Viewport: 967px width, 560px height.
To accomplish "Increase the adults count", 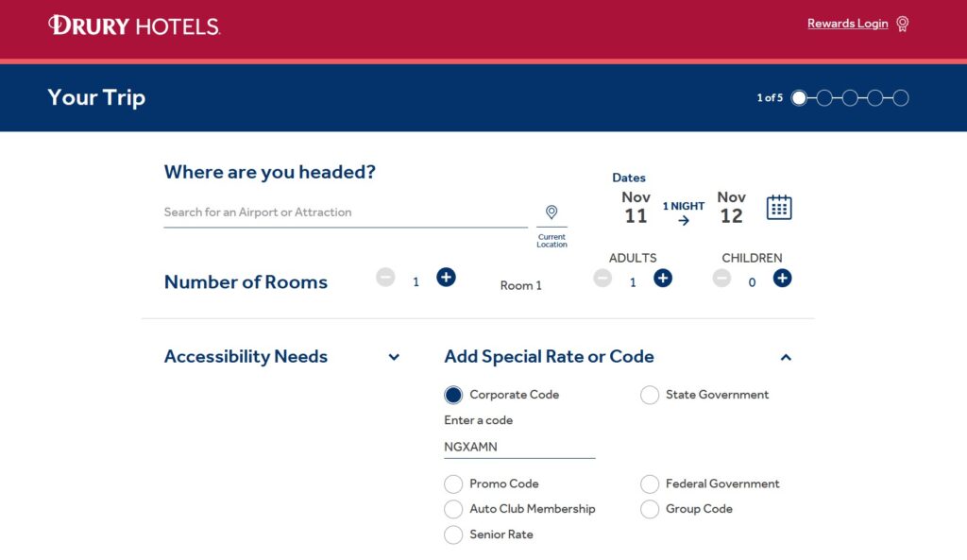I will coord(663,279).
